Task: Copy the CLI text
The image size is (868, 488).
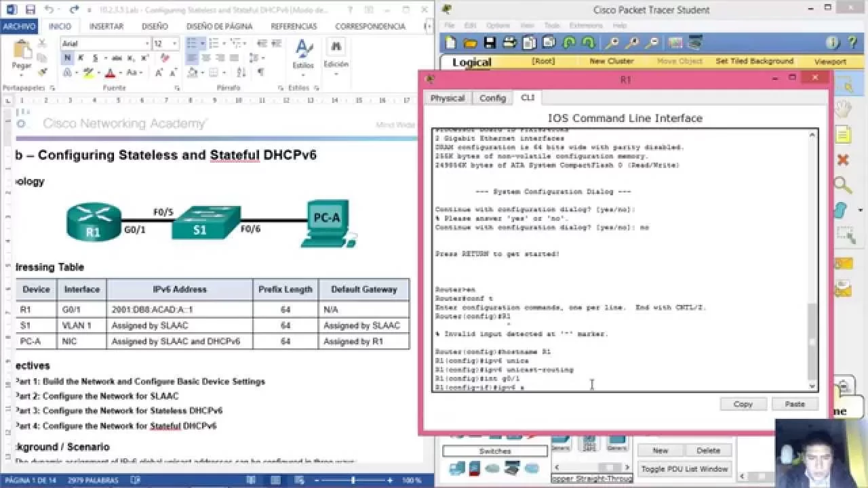Action: coord(743,404)
